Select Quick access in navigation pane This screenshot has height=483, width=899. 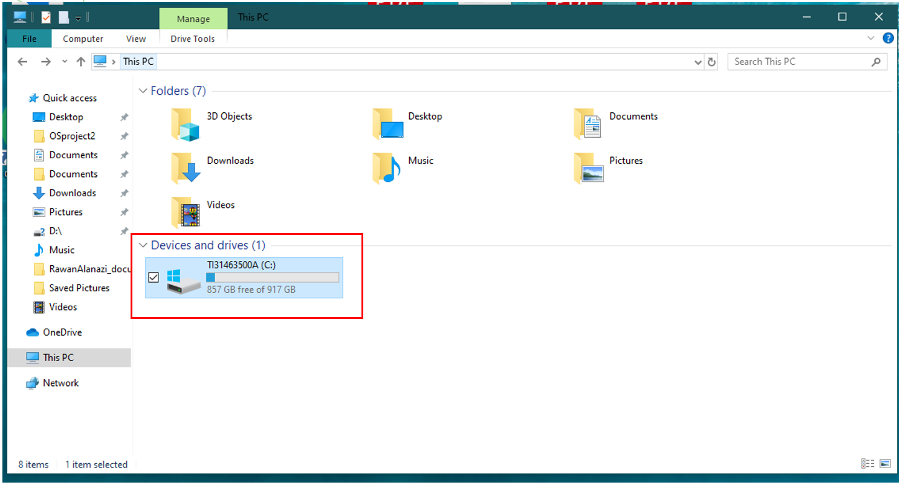(69, 98)
